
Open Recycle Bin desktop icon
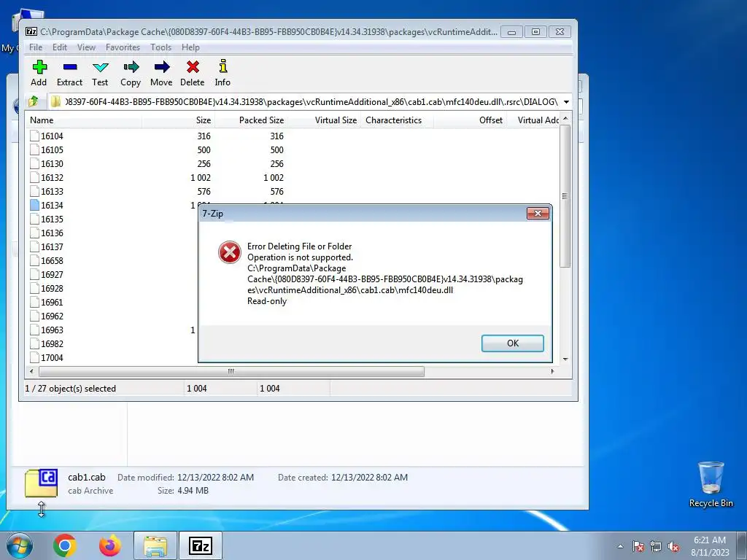click(x=711, y=484)
